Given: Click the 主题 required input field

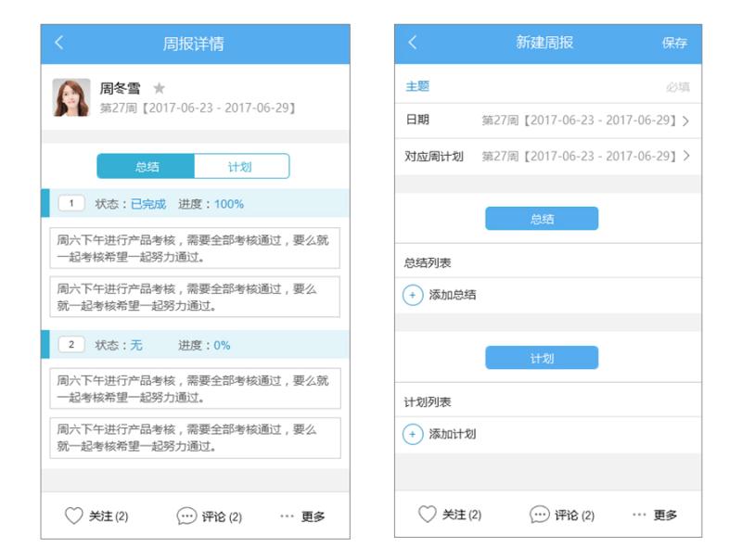Looking at the screenshot, I should [x=547, y=86].
